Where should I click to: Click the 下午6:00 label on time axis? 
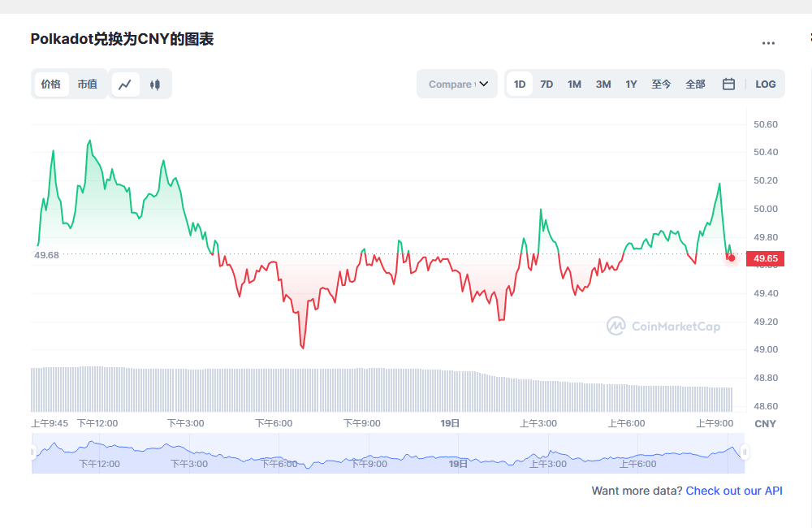tap(274, 423)
